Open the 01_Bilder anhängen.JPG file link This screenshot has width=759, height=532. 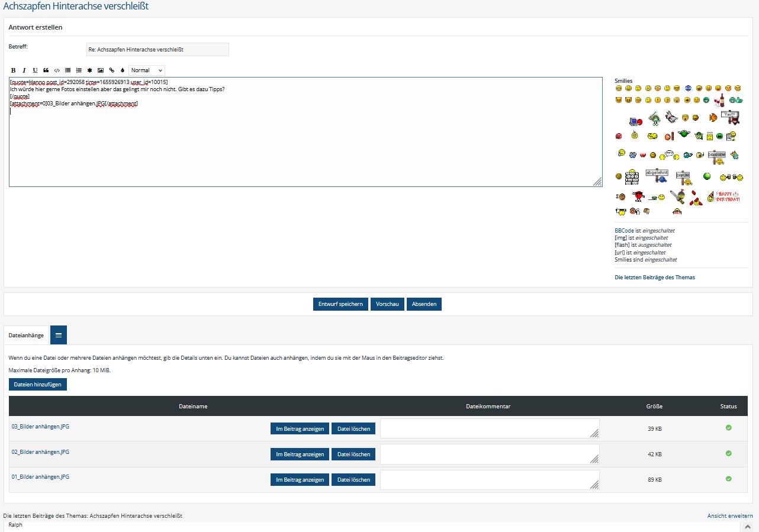click(40, 477)
